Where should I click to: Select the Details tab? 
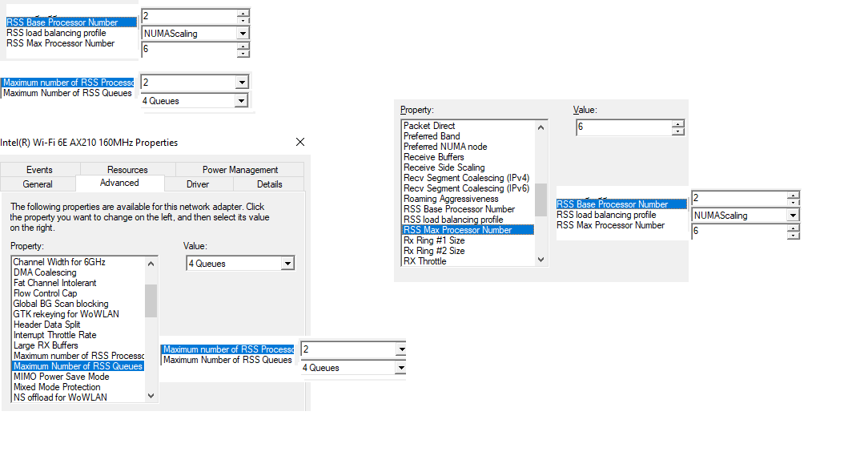(270, 184)
